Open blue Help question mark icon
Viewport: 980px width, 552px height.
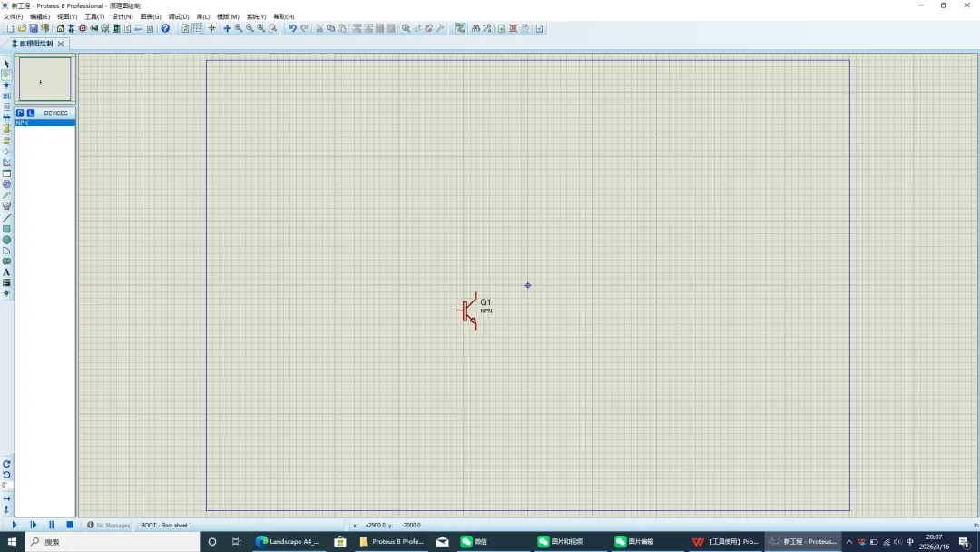pos(165,28)
